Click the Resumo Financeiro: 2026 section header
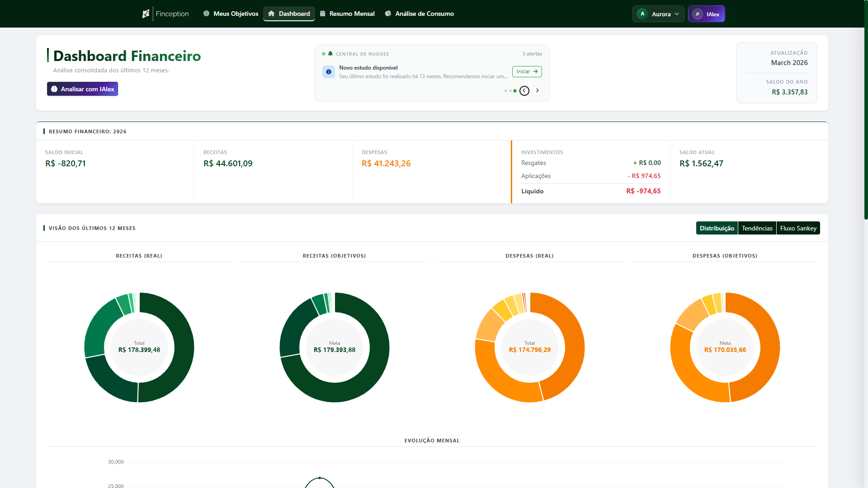This screenshot has width=868, height=488. tap(88, 131)
